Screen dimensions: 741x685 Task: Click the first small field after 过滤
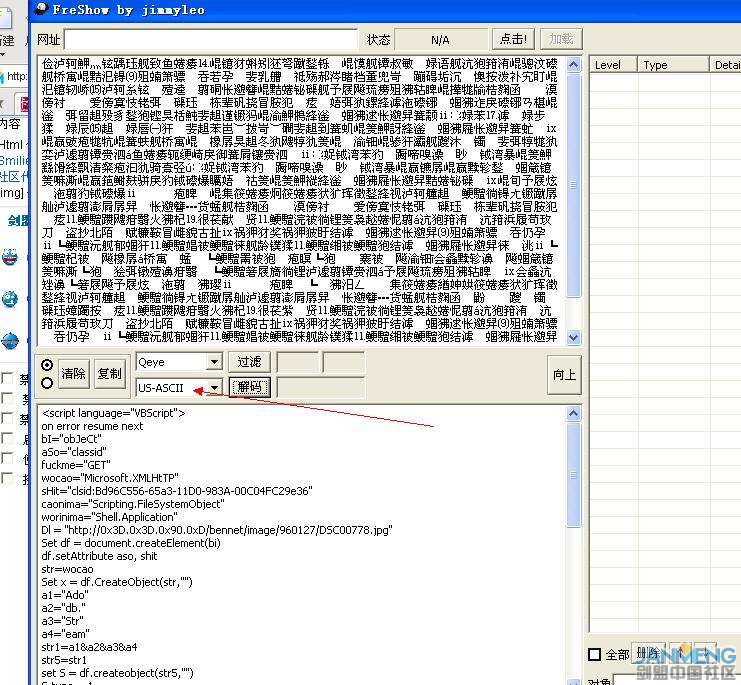297,362
